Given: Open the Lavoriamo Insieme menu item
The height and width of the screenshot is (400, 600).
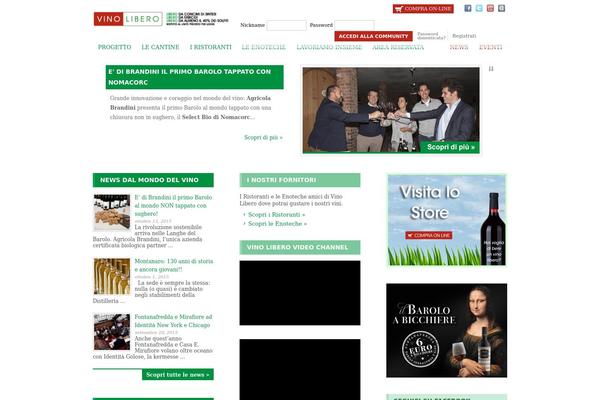Looking at the screenshot, I should (x=329, y=47).
